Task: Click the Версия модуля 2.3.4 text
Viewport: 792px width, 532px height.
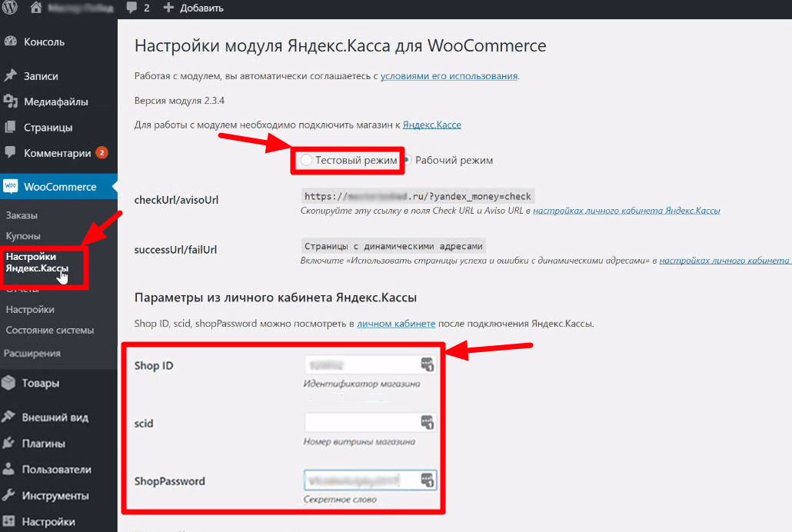Action: 179,101
